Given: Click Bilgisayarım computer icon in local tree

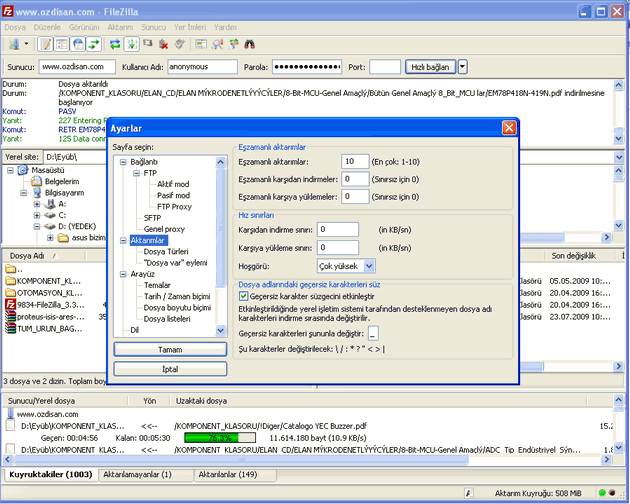Looking at the screenshot, I should (37, 193).
